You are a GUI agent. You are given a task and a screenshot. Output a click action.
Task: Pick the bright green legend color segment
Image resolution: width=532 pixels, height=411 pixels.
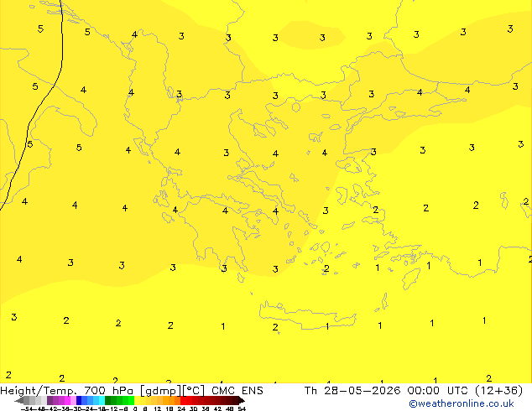tap(131, 400)
